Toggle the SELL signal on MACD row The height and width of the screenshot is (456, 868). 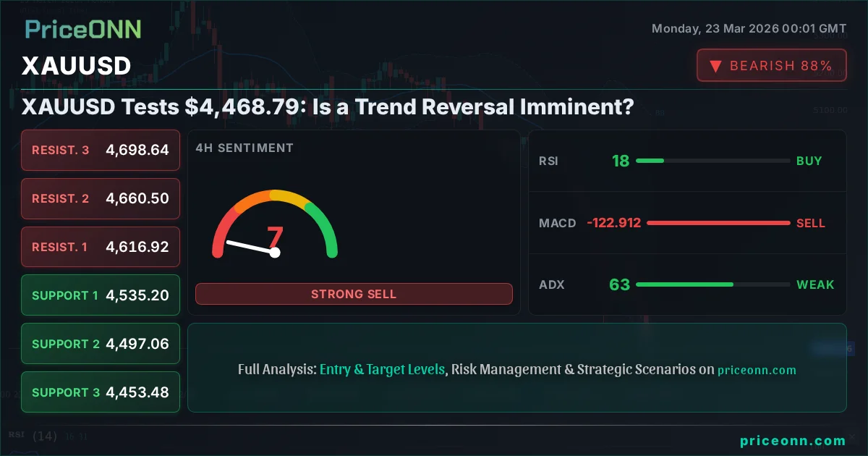click(811, 223)
